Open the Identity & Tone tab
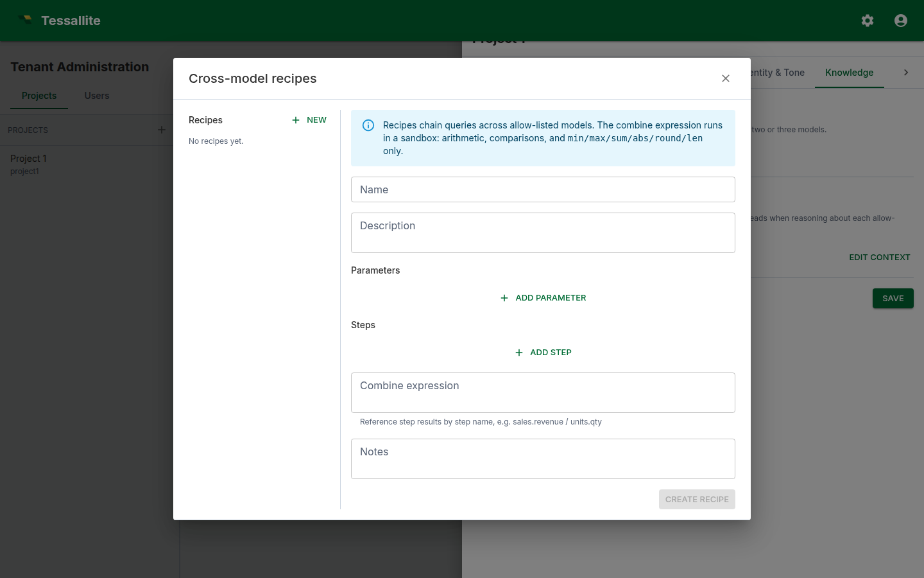Viewport: 924px width, 578px height. coord(778,73)
